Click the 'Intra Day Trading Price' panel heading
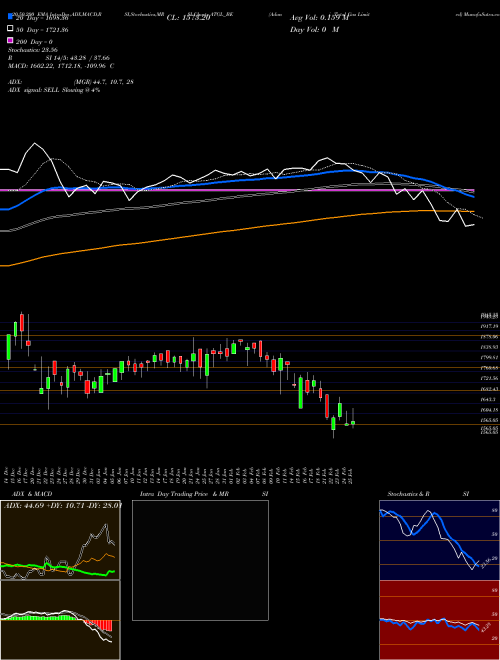Image resolution: width=500 pixels, height=660 pixels. 174,494
